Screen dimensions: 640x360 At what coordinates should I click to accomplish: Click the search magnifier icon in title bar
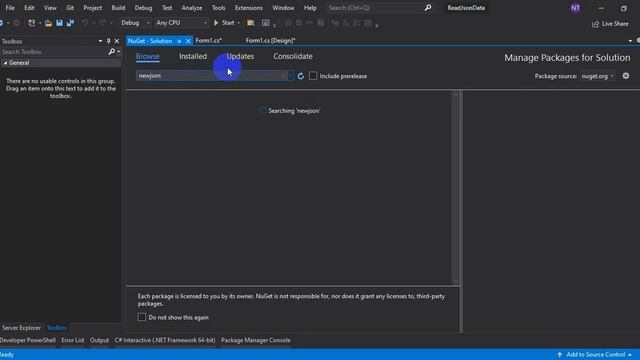[x=428, y=8]
